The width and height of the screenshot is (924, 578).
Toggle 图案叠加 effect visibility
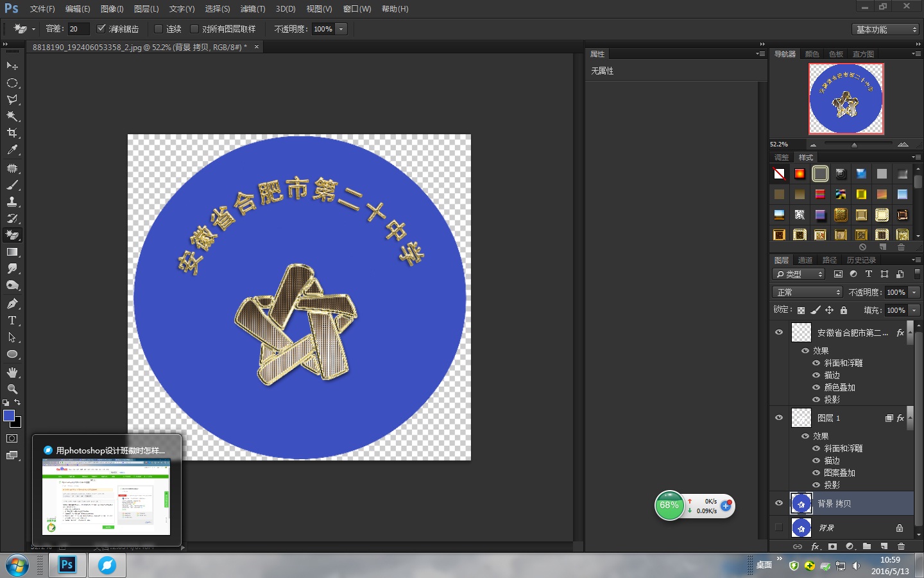coord(816,473)
